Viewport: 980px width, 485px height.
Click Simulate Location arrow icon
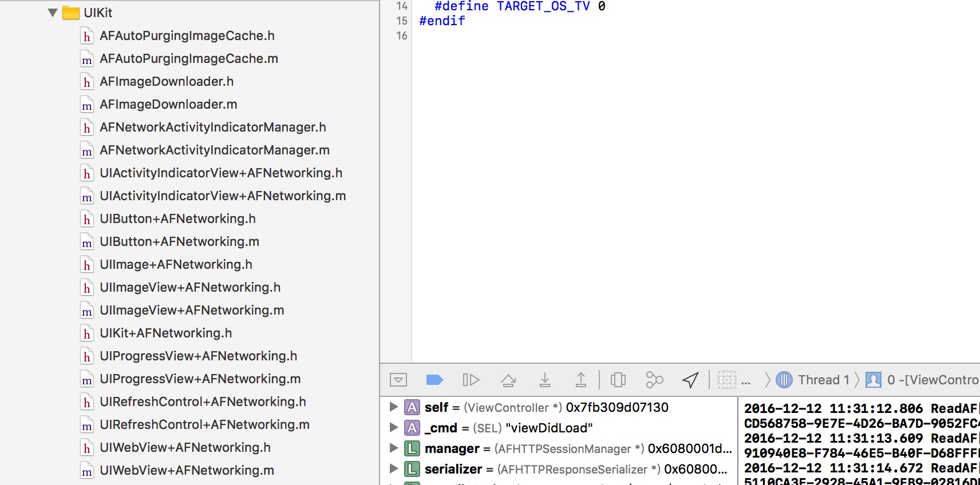pyautogui.click(x=690, y=380)
